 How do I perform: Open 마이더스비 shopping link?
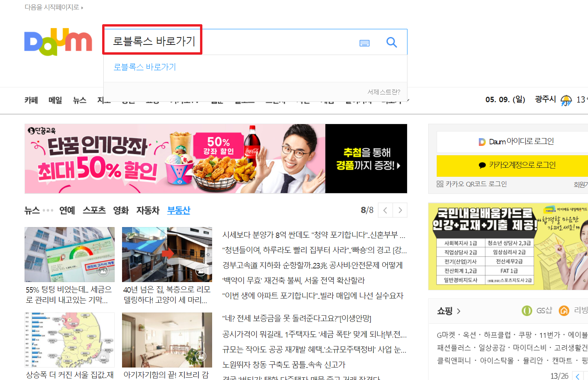coord(530,348)
